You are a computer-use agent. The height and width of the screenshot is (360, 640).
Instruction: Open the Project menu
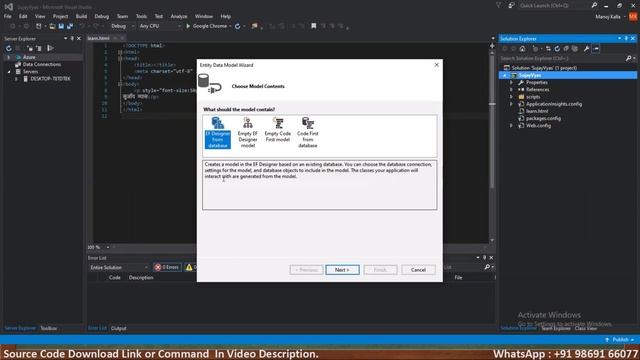pos(60,16)
